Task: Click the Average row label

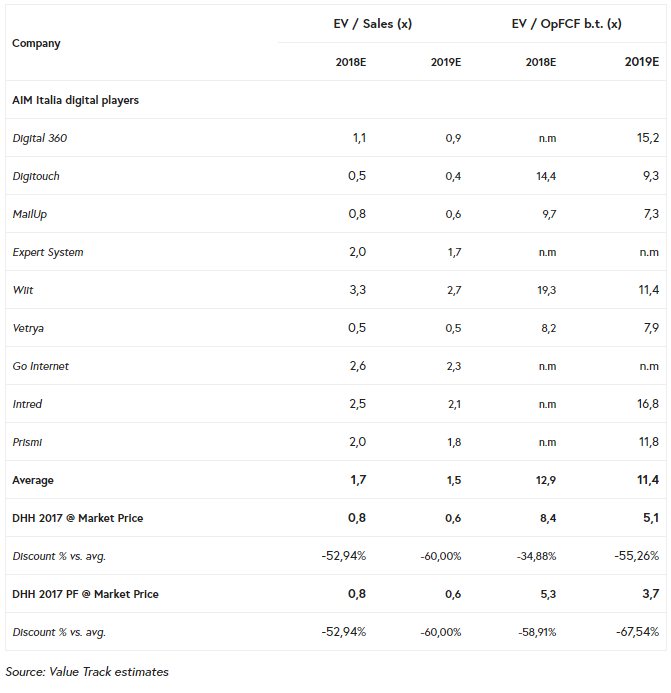Action: click(x=33, y=480)
